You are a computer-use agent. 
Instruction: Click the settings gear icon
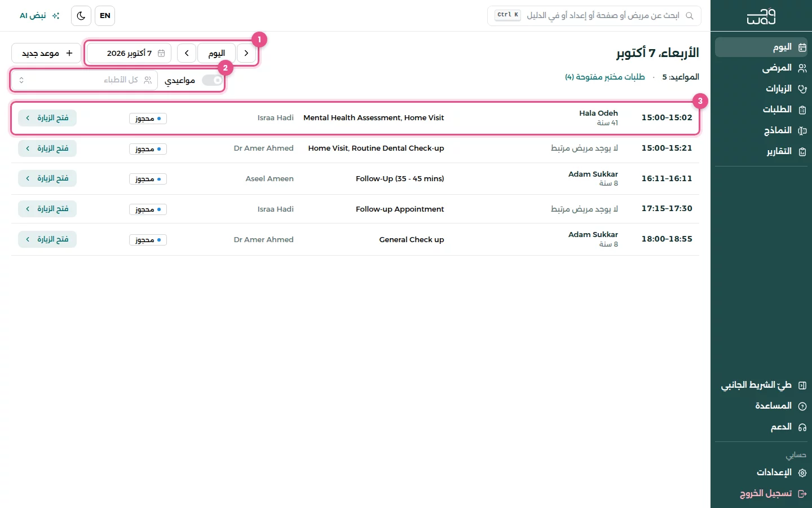tap(802, 472)
